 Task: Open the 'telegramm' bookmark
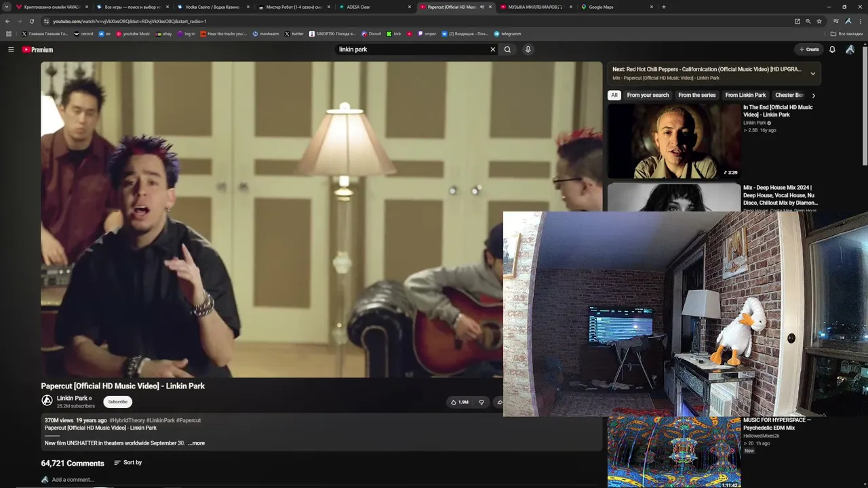507,34
